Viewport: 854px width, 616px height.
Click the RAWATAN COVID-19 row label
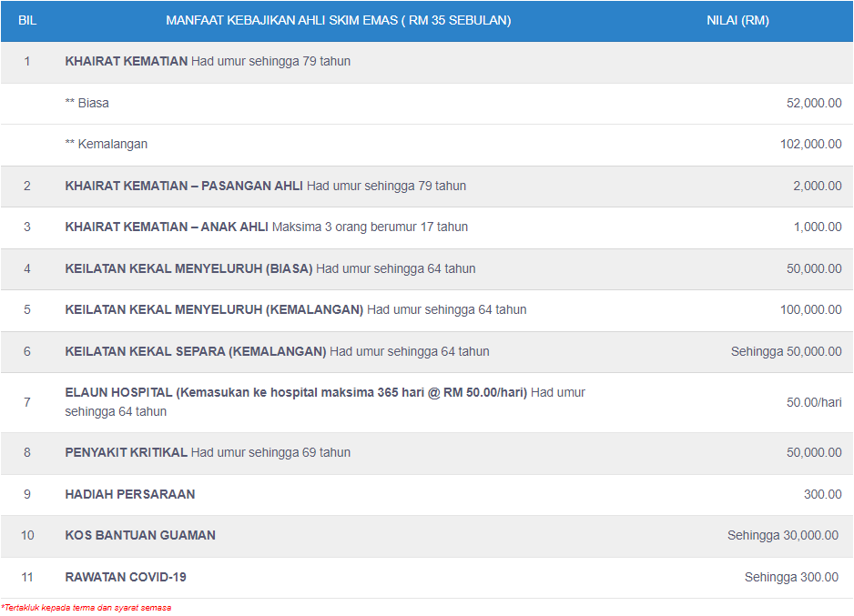(x=126, y=577)
